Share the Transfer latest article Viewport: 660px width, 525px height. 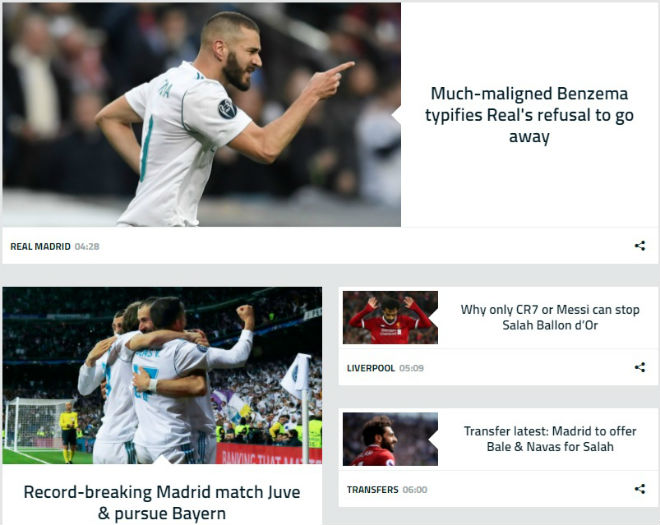[x=640, y=489]
